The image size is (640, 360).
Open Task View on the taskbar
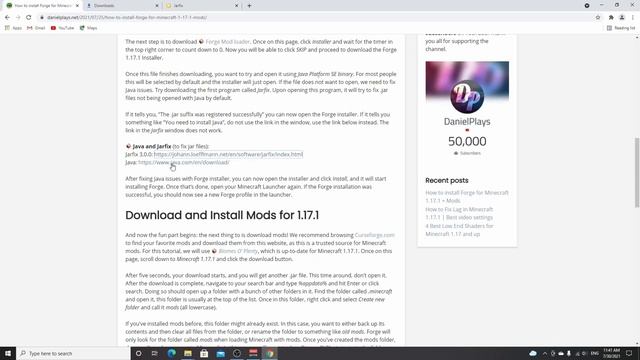pyautogui.click(x=155, y=353)
